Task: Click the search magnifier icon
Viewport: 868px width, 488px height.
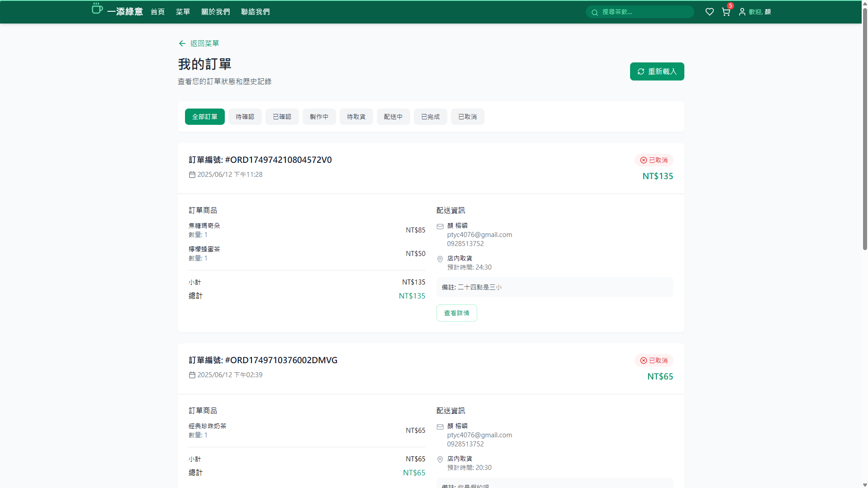Action: (x=595, y=12)
